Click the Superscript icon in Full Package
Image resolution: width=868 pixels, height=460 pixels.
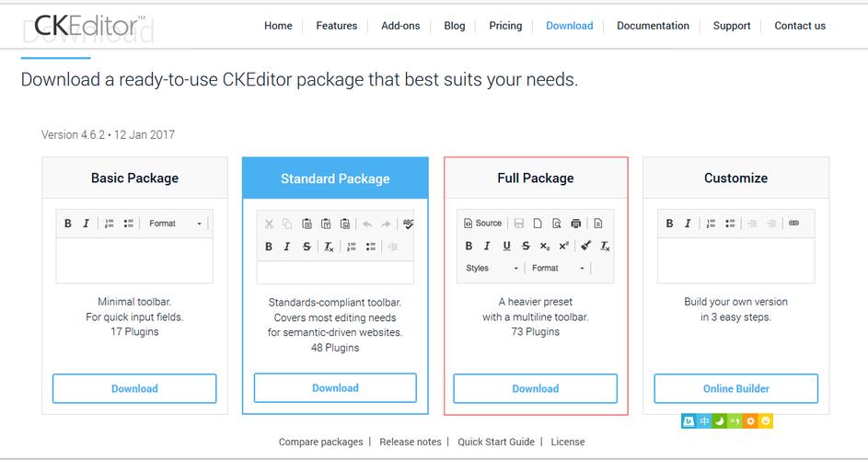coord(563,246)
